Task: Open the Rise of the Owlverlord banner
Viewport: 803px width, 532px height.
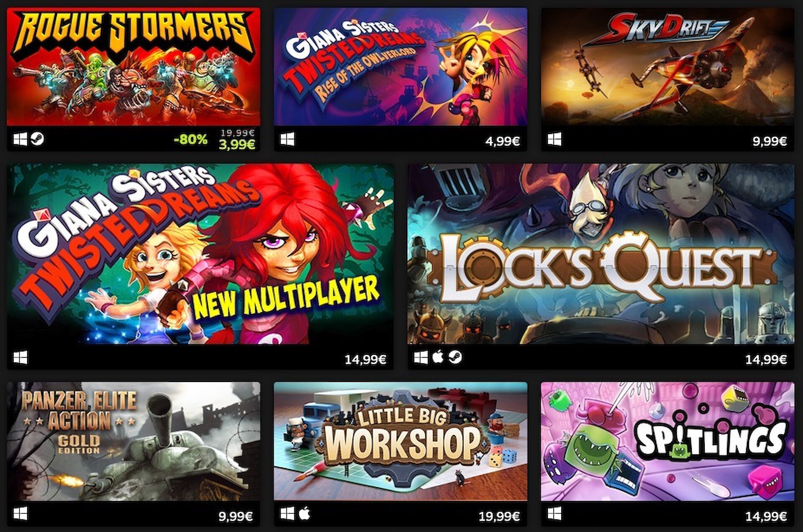Action: click(400, 66)
